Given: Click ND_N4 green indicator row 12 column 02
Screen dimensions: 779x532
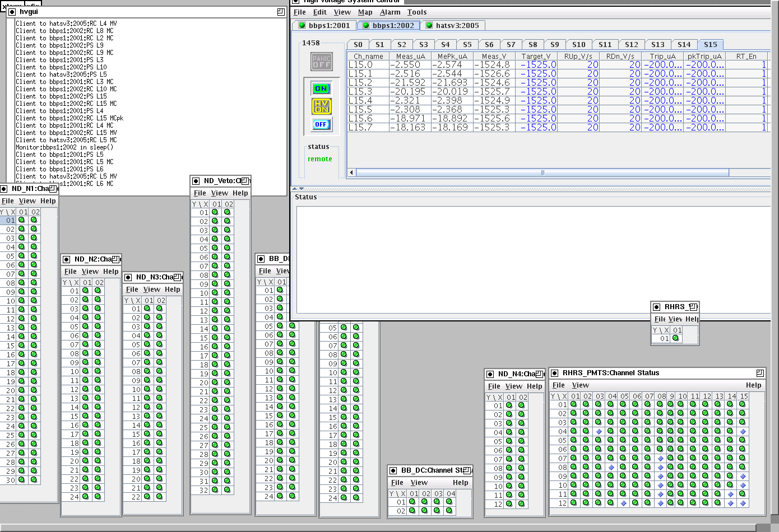Looking at the screenshot, I should pos(521,503).
